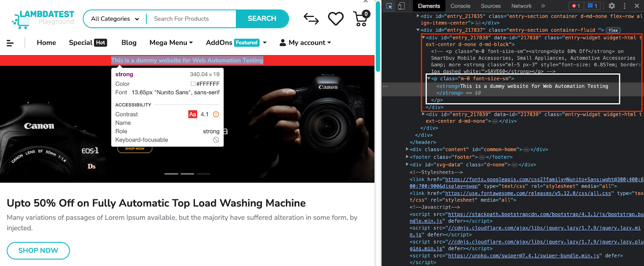
Task: Switch to the Network tab
Action: [521, 6]
